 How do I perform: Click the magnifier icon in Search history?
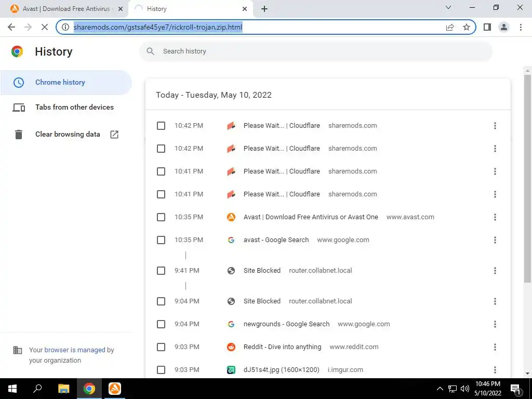coord(150,51)
